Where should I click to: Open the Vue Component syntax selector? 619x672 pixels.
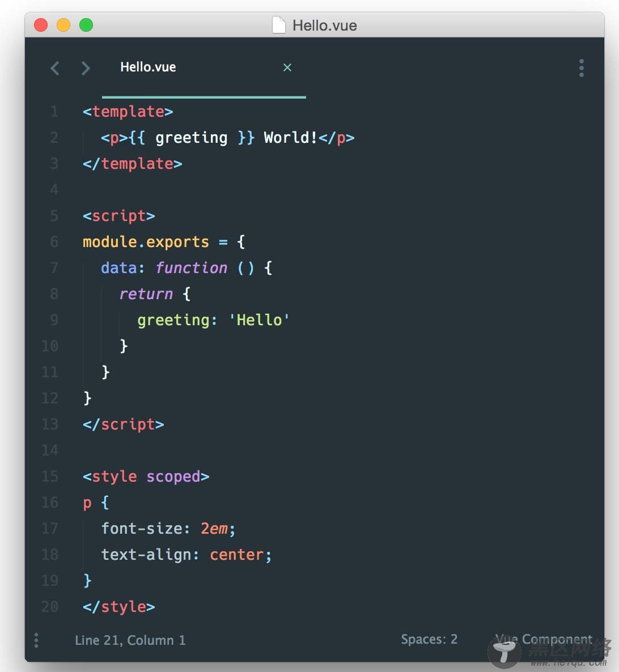click(543, 640)
